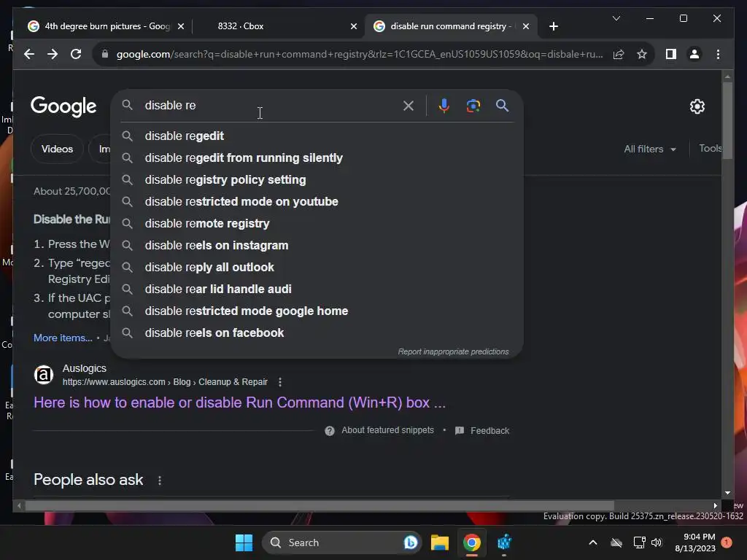Go forward with Chrome's forward arrow
The image size is (747, 560).
click(x=53, y=54)
